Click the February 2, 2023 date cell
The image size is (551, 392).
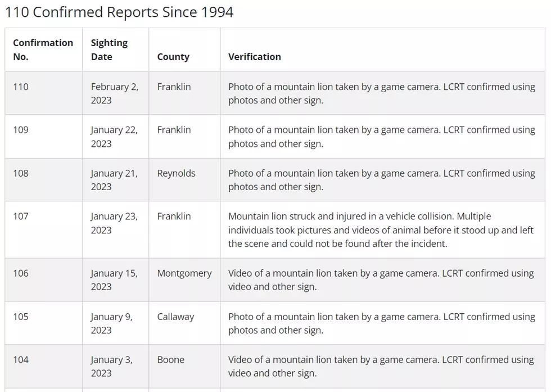[116, 93]
